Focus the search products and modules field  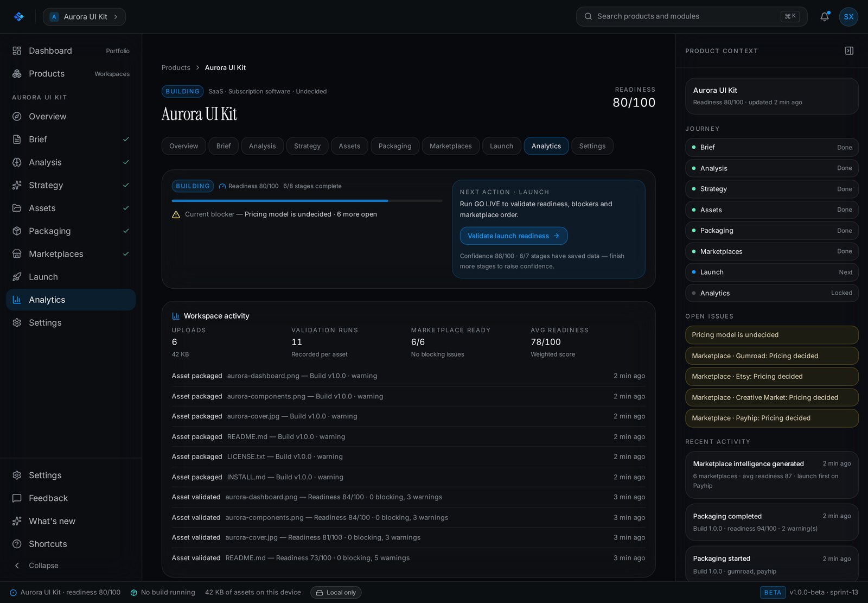tap(691, 16)
